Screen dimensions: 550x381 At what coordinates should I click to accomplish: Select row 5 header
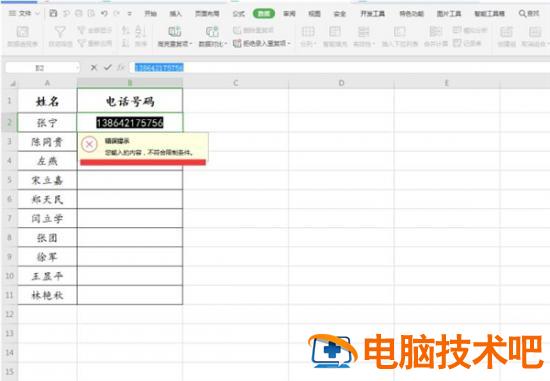[x=9, y=180]
